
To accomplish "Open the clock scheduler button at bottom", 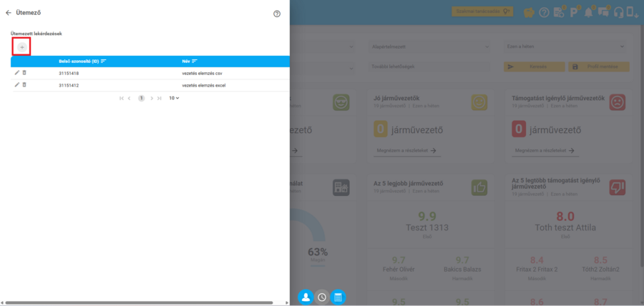I will 322,297.
